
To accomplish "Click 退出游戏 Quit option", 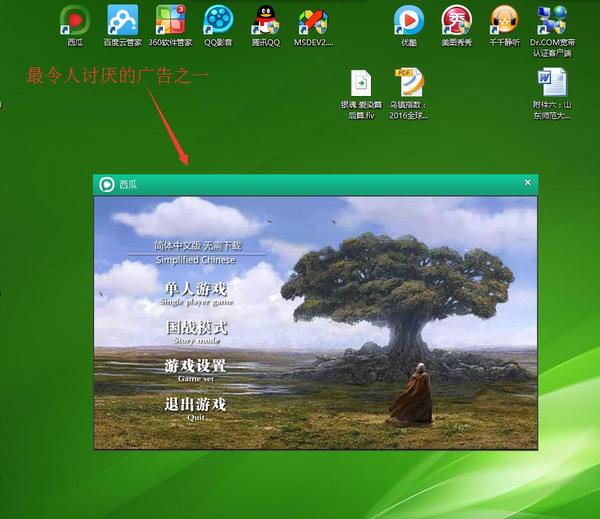I will click(x=196, y=408).
